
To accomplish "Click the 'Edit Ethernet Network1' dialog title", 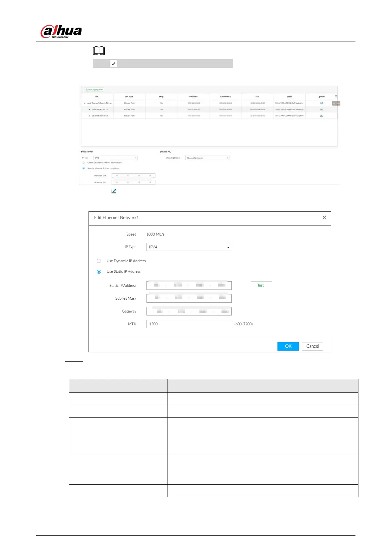I will tap(117, 217).
